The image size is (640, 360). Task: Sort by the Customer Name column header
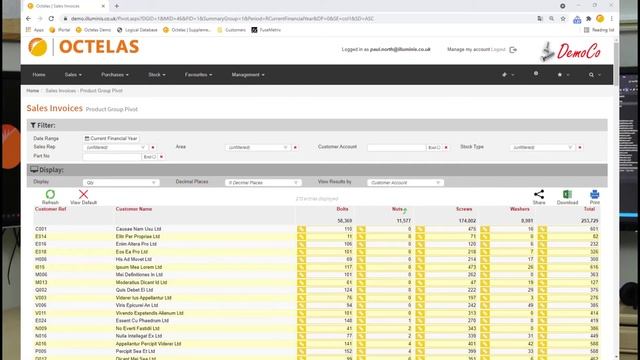[134, 209]
